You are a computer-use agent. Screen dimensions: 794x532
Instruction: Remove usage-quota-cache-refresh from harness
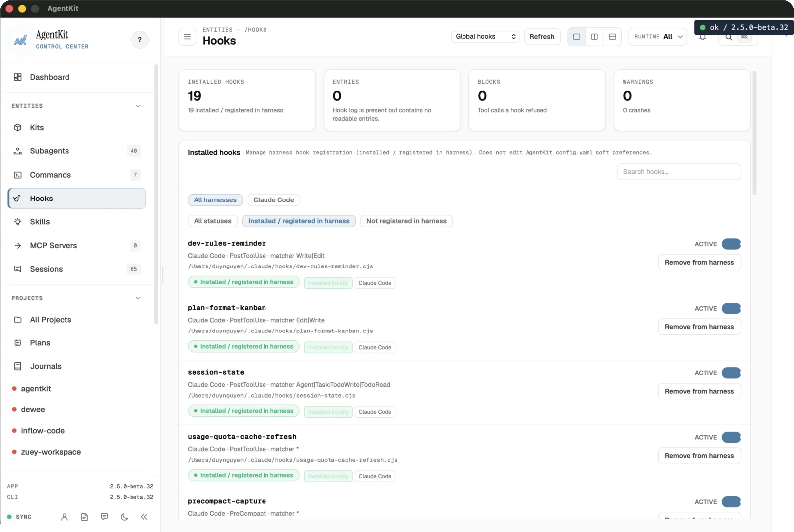[699, 456]
